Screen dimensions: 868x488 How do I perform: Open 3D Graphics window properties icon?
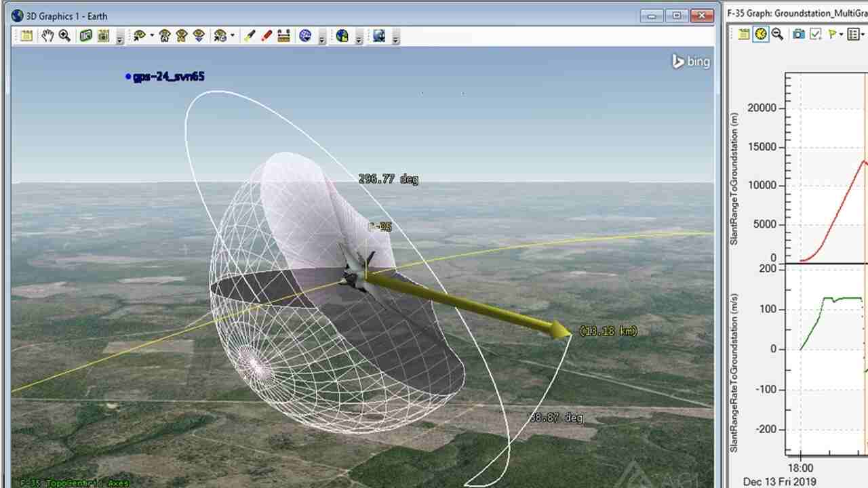pos(26,36)
